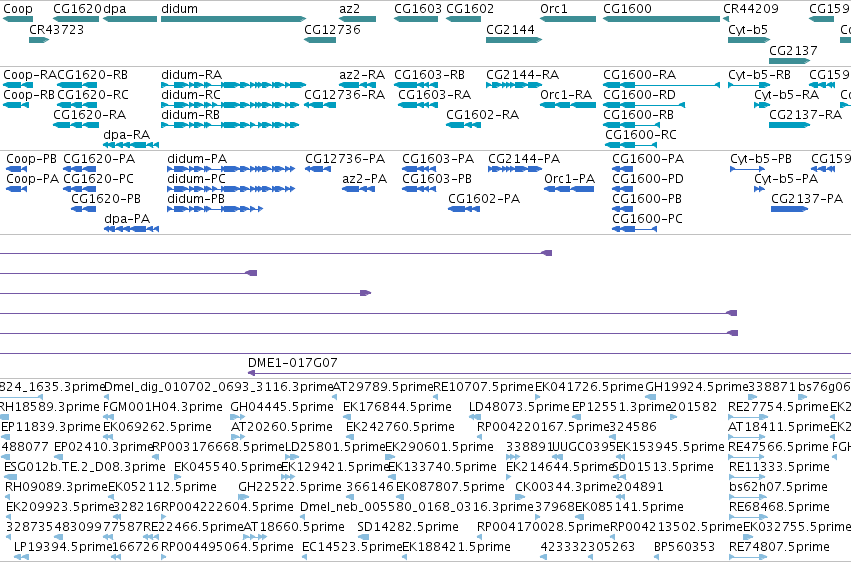Screen dimensions: 851x562
Task: Click the CR44209 gene label
Action: tap(751, 9)
